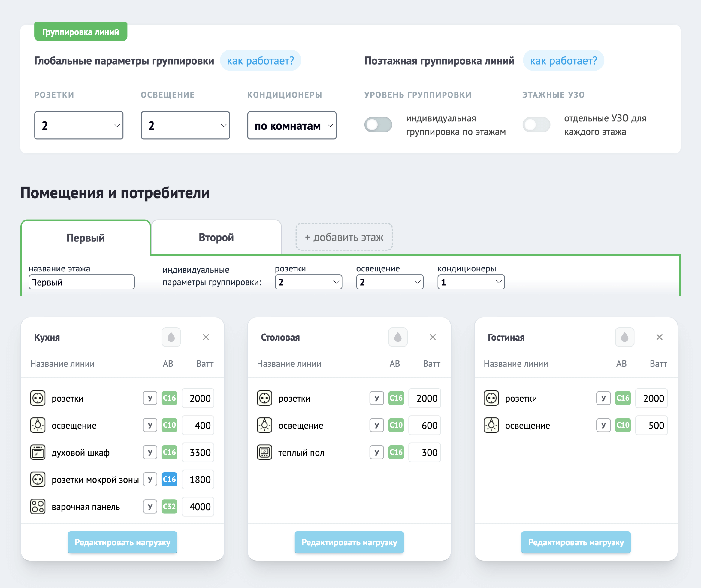This screenshot has width=701, height=588.
Task: Toggle water drop icon on Кухня card
Action: tap(171, 337)
